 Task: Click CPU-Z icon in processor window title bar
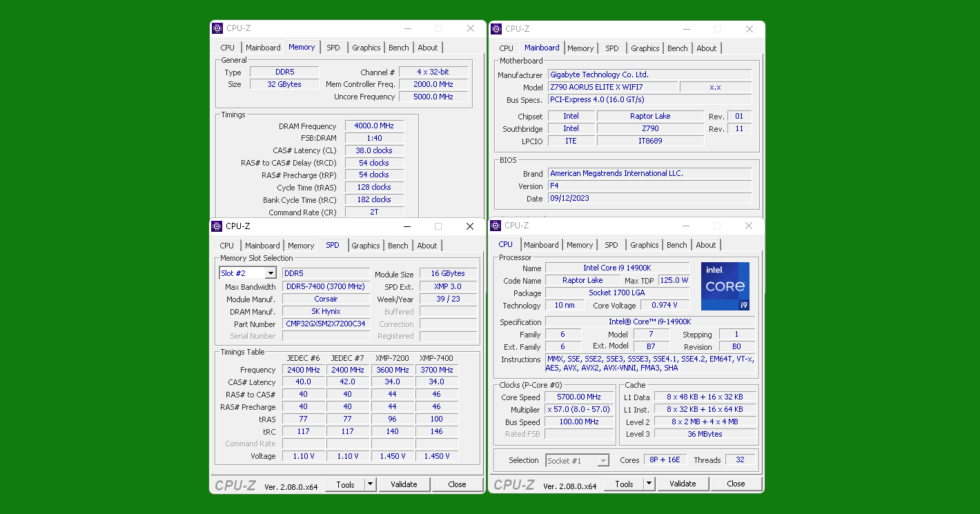coord(496,226)
